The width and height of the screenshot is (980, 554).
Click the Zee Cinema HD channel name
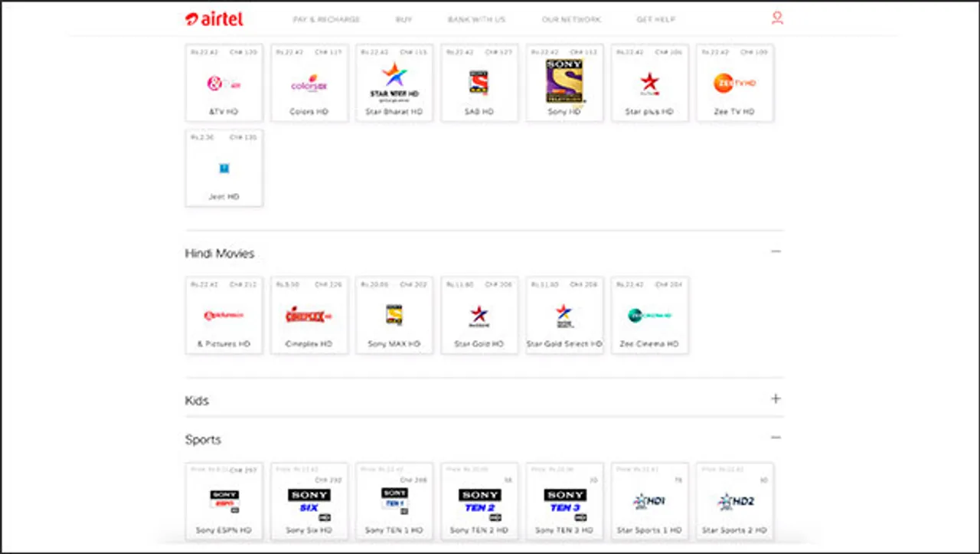coord(649,344)
